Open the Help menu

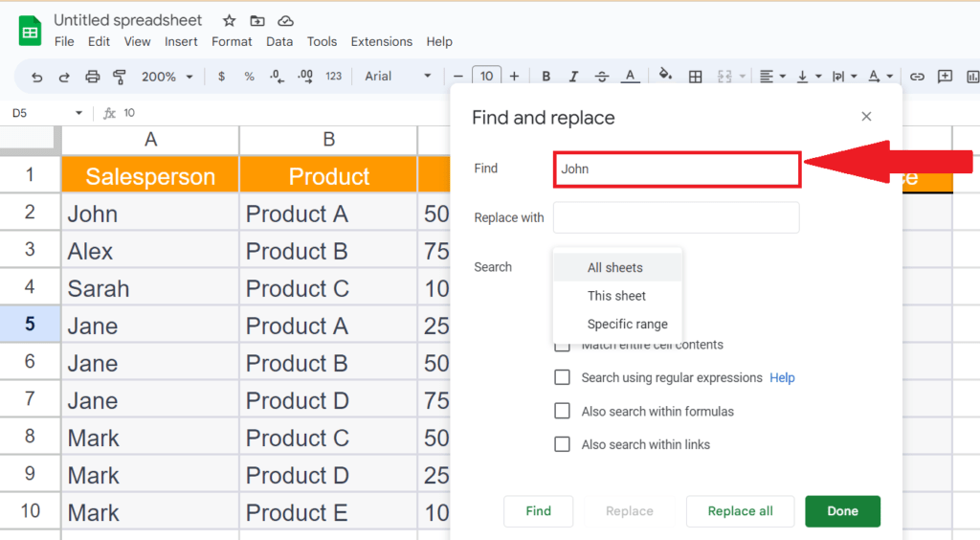tap(439, 42)
